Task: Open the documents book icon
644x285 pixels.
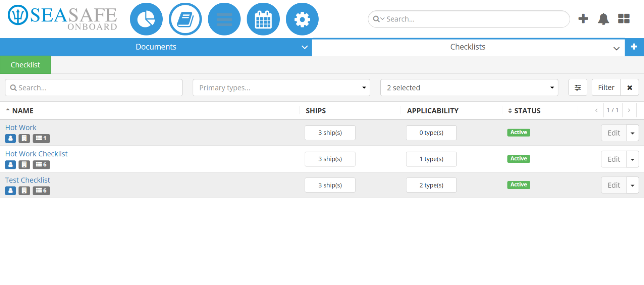Action: [x=185, y=19]
